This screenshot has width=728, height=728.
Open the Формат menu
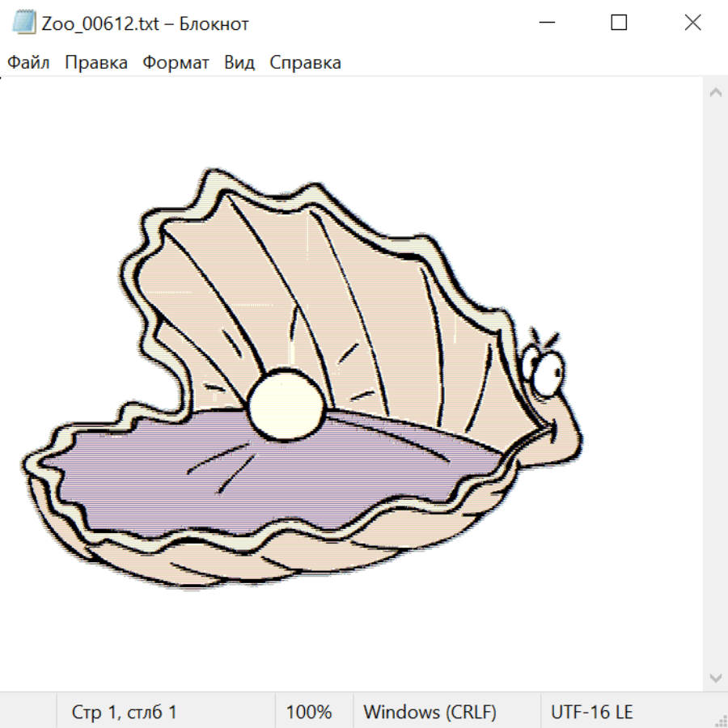coord(176,63)
